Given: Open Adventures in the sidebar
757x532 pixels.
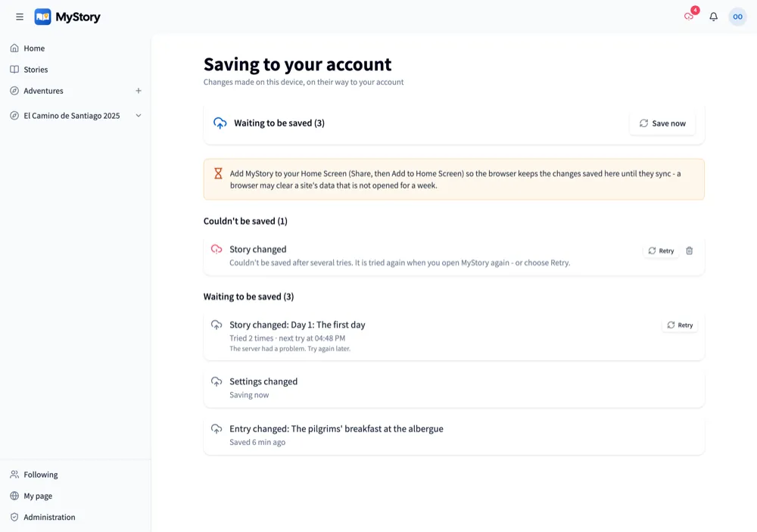Looking at the screenshot, I should (x=67, y=91).
